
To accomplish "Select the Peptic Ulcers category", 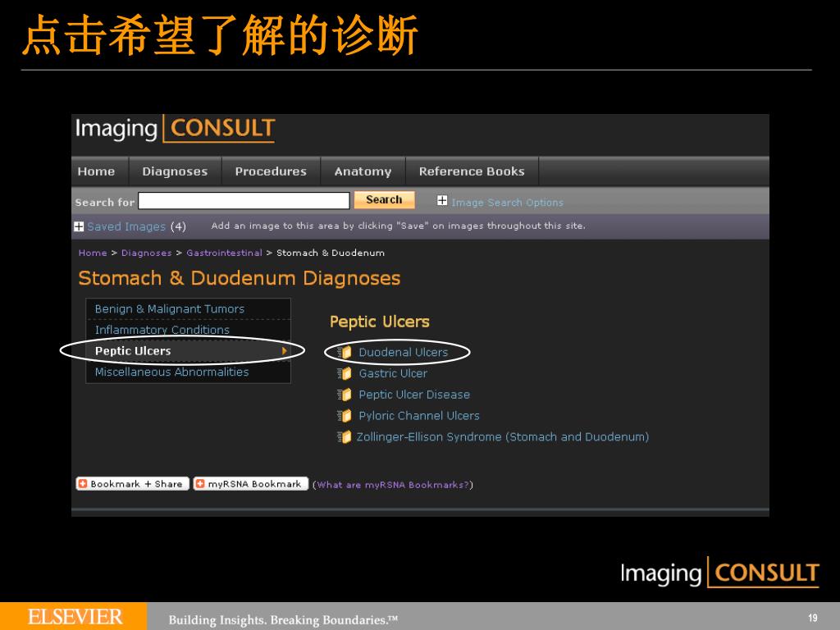I will (189, 351).
